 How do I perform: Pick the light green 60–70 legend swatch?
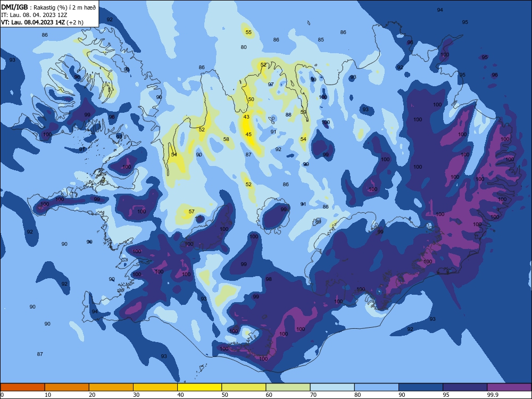tap(288, 387)
